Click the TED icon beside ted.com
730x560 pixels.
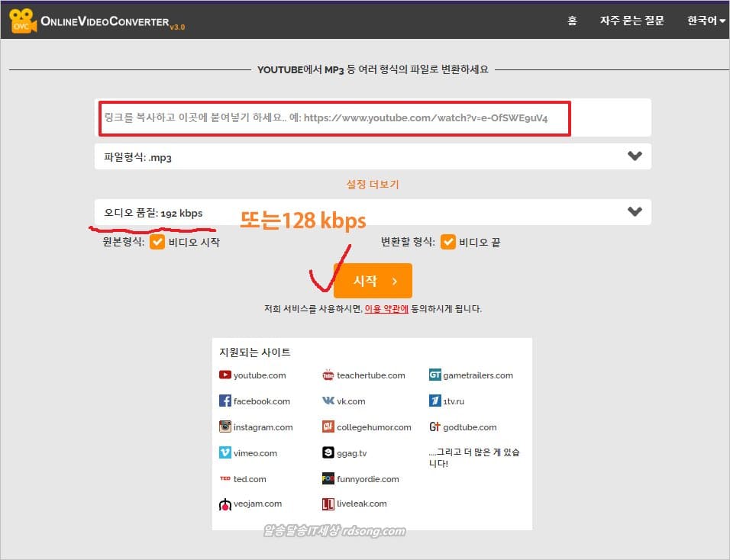tap(224, 479)
